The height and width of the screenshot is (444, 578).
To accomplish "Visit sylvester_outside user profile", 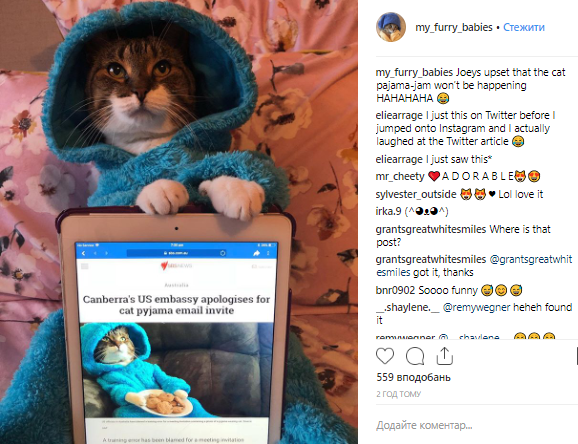I will (x=416, y=194).
